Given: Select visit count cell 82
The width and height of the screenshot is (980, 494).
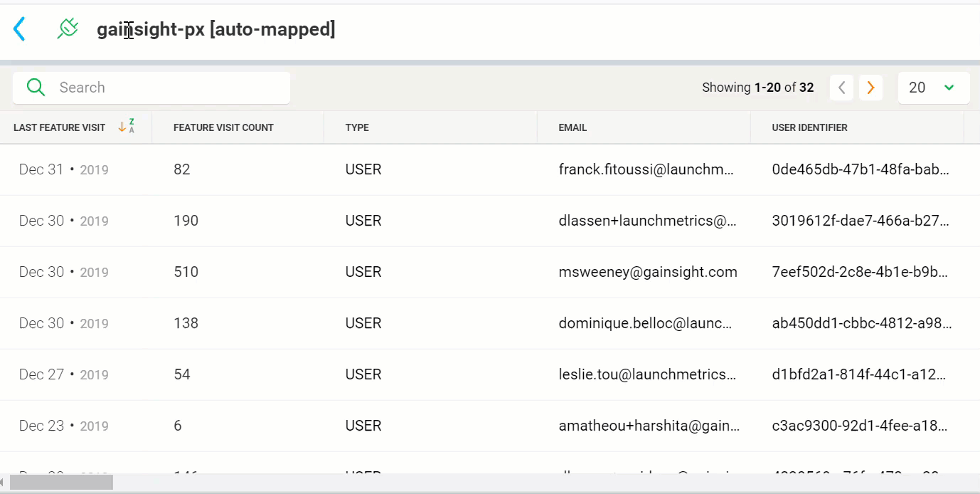Looking at the screenshot, I should [182, 169].
